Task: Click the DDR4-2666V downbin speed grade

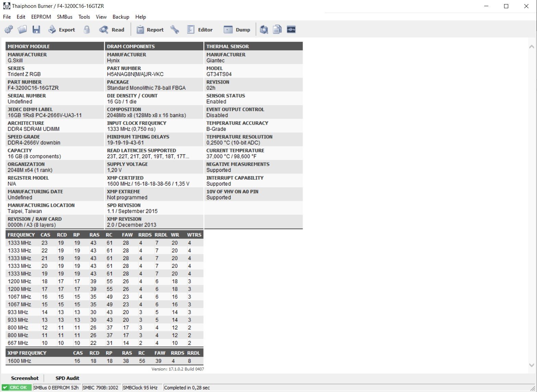Action: pyautogui.click(x=34, y=143)
